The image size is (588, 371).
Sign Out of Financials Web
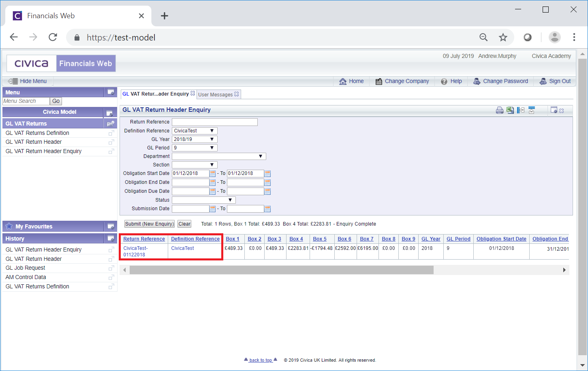click(x=555, y=81)
